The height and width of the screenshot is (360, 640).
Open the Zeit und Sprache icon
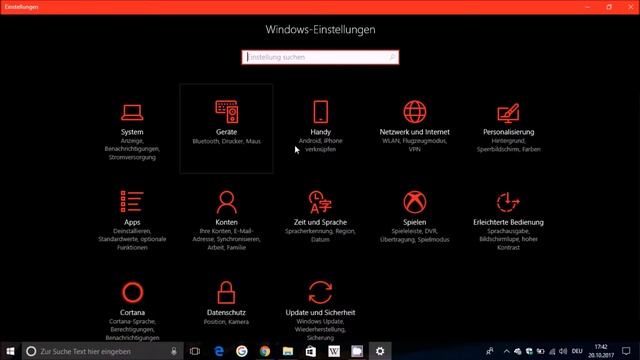[320, 202]
